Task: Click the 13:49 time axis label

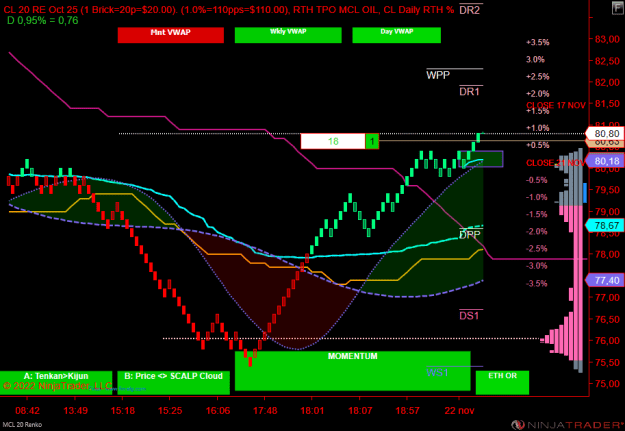Action: pyautogui.click(x=75, y=410)
